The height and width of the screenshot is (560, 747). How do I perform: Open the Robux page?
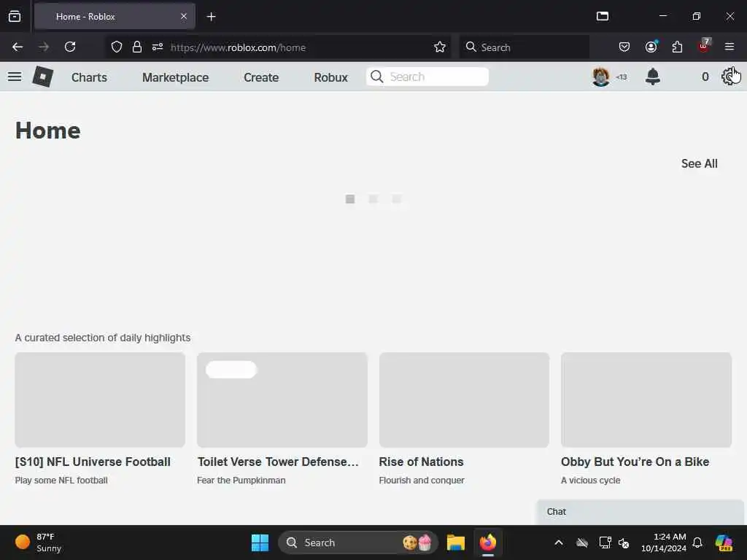pyautogui.click(x=330, y=77)
